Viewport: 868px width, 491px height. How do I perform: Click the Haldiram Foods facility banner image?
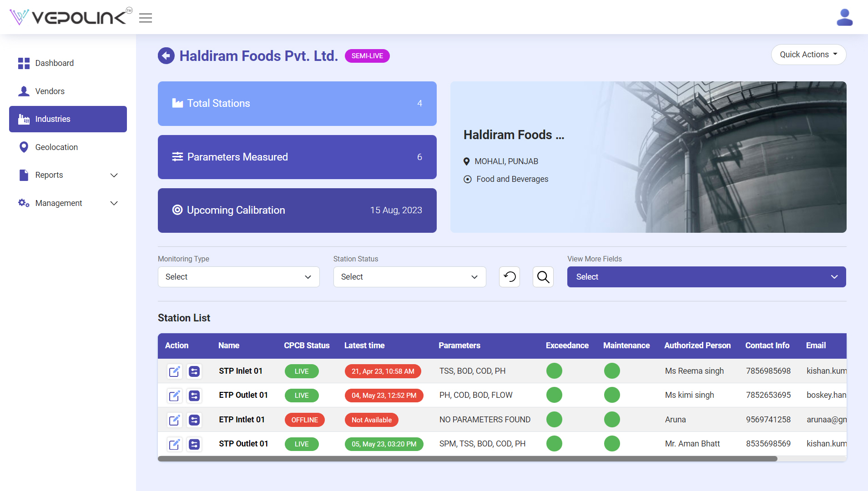click(x=648, y=157)
